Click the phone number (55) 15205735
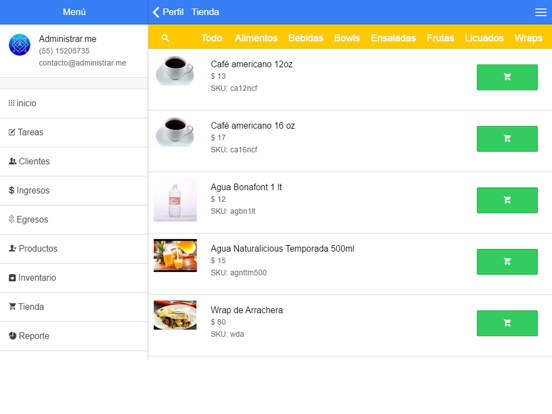 click(64, 51)
